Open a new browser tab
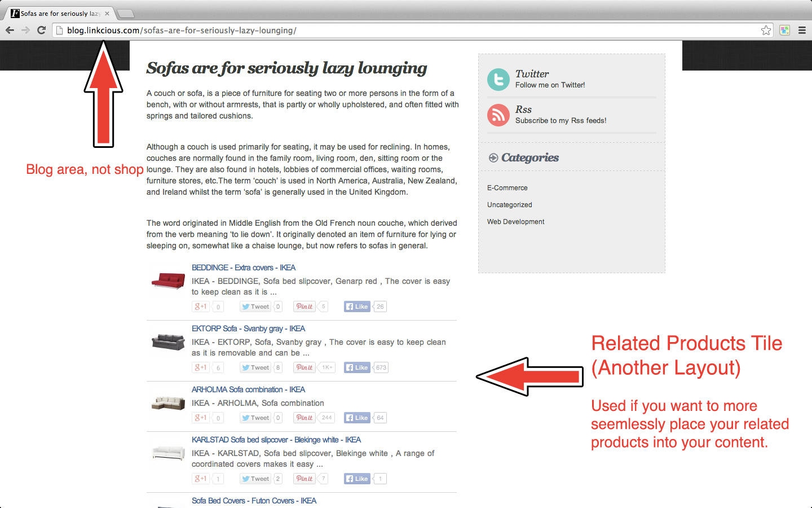The width and height of the screenshot is (812, 508). click(125, 14)
